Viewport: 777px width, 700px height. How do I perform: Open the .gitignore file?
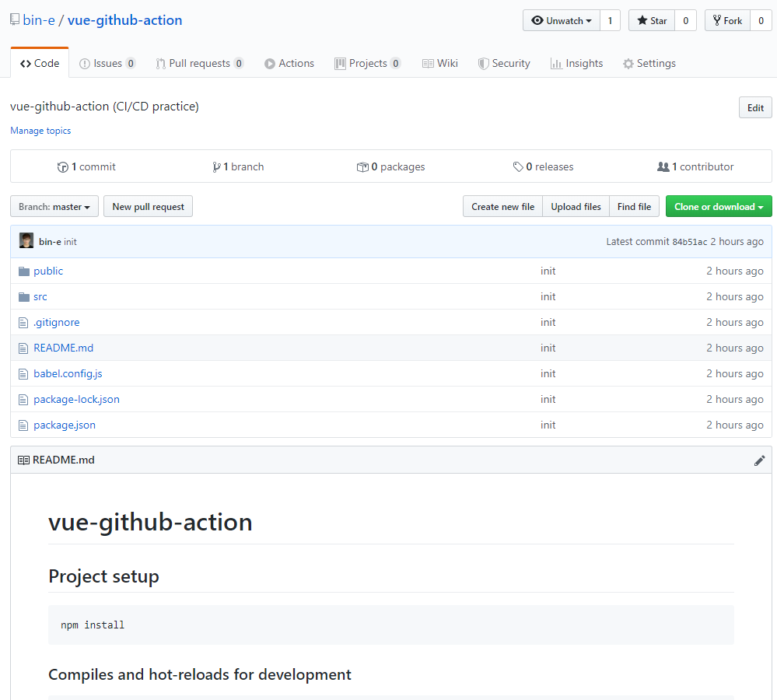57,323
